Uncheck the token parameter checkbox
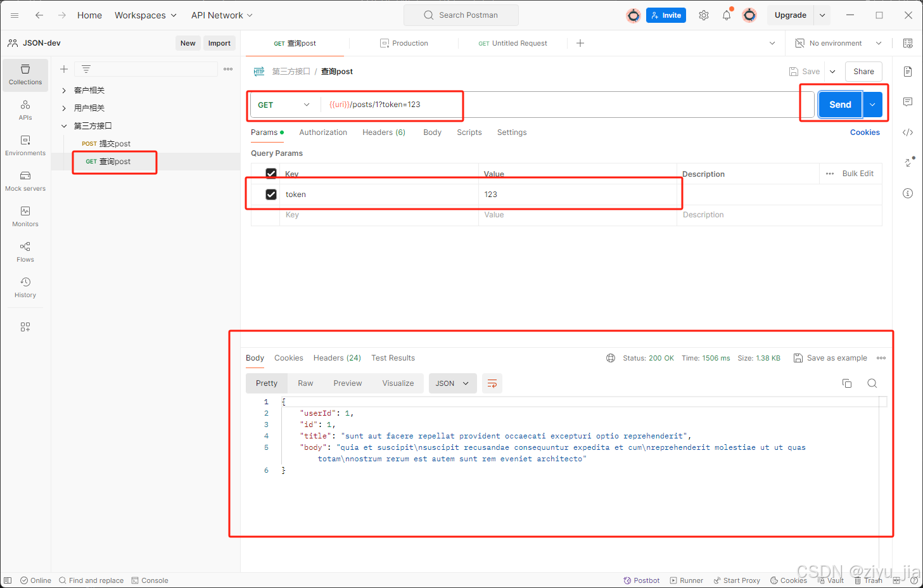 271,195
